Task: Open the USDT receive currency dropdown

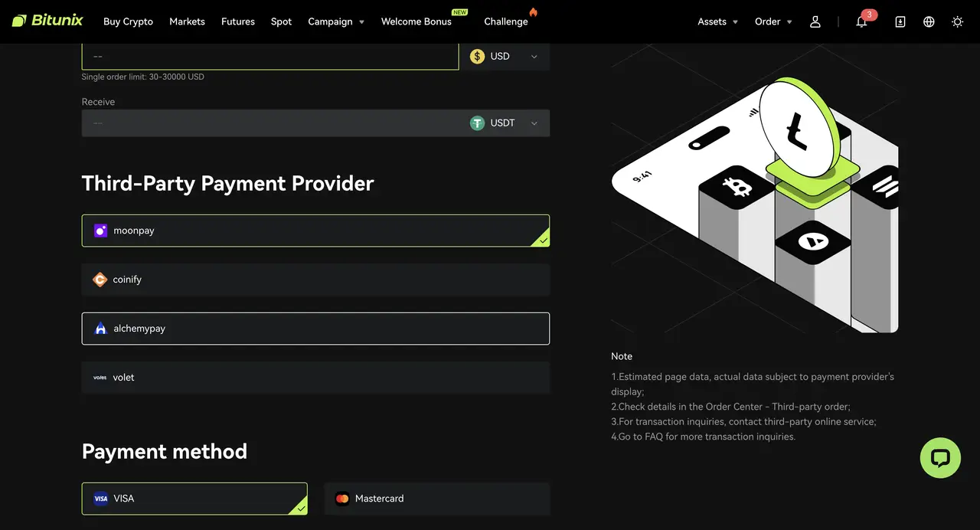Action: pyautogui.click(x=505, y=123)
